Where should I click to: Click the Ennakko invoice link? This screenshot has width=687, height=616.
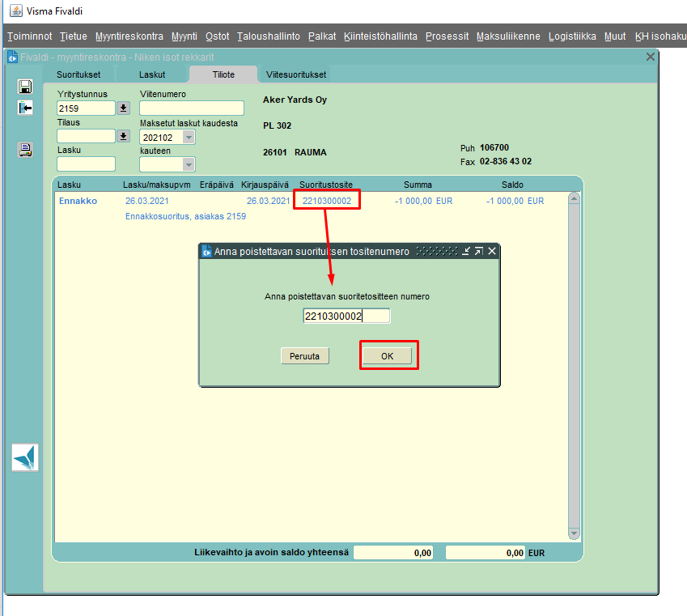tap(78, 201)
